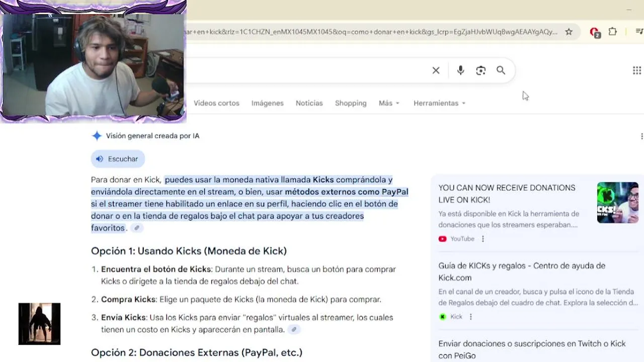Open the browser extensions puzzle icon
The image size is (644, 362).
tap(612, 32)
